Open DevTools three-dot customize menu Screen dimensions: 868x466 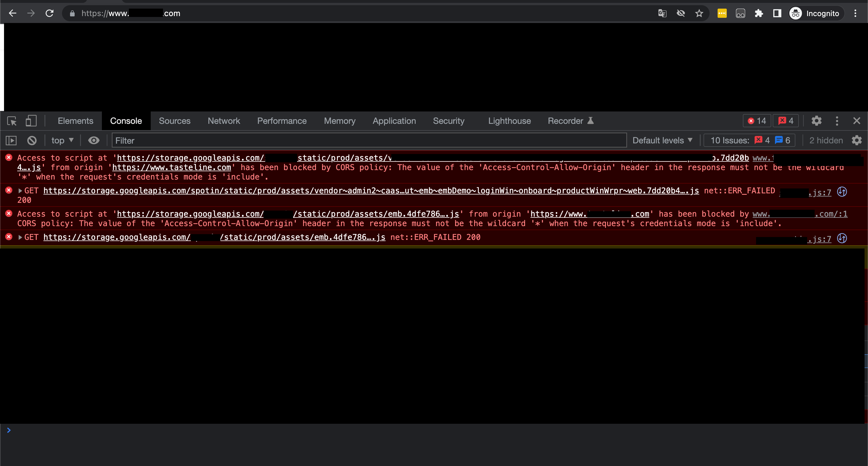[837, 121]
